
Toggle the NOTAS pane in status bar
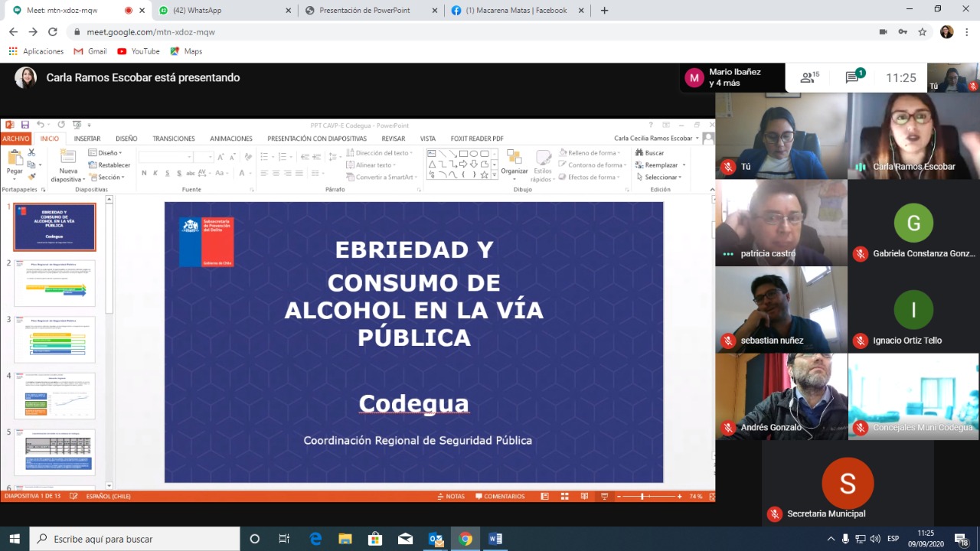point(450,497)
